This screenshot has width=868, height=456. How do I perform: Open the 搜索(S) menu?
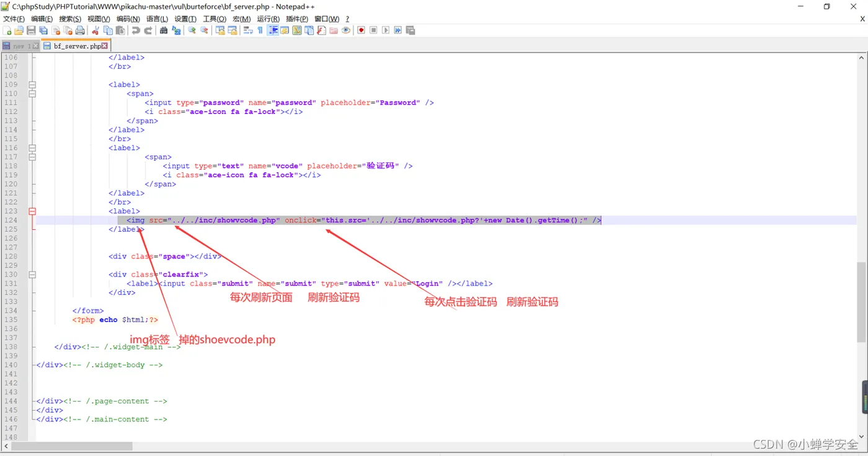click(x=70, y=19)
